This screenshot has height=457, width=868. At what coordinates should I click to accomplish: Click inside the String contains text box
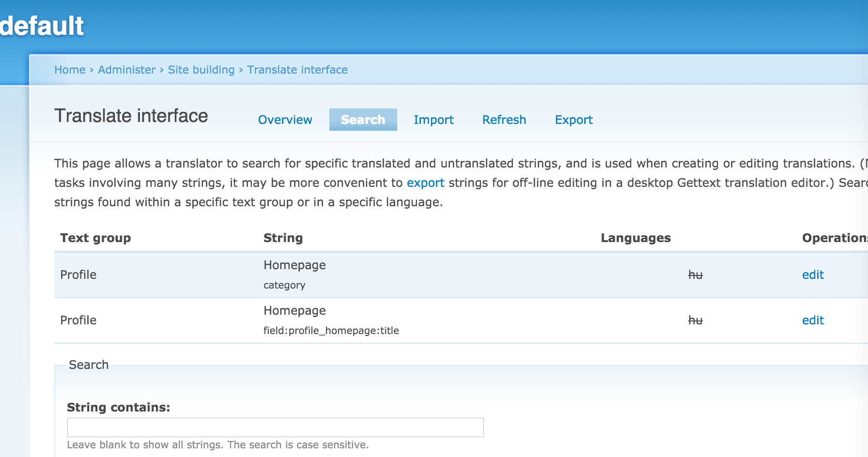275,427
